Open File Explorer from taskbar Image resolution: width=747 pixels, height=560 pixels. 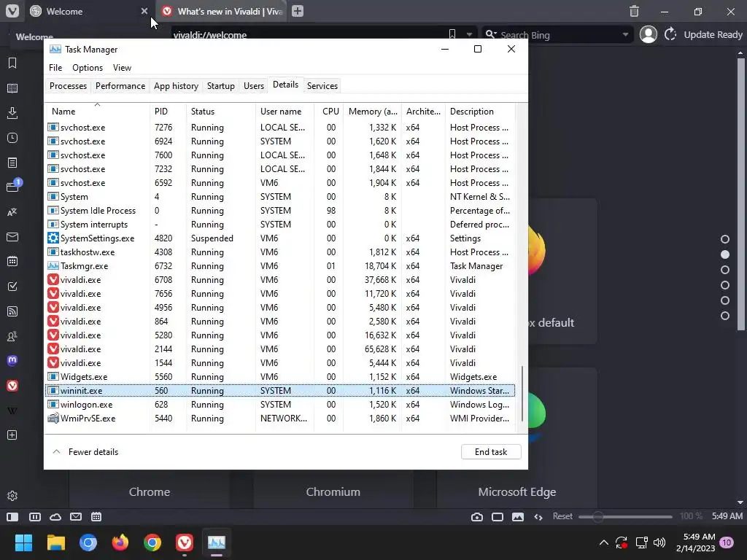tap(55, 542)
